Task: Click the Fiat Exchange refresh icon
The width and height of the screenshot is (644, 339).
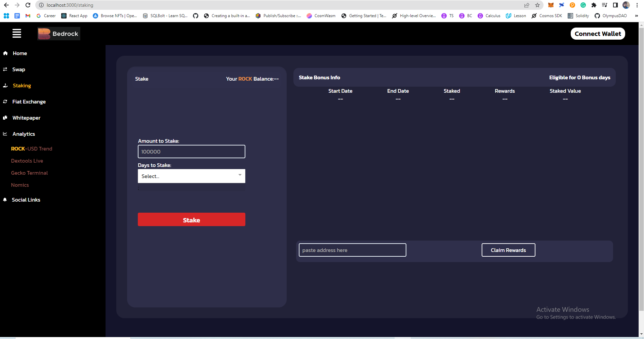Action: [x=5, y=101]
